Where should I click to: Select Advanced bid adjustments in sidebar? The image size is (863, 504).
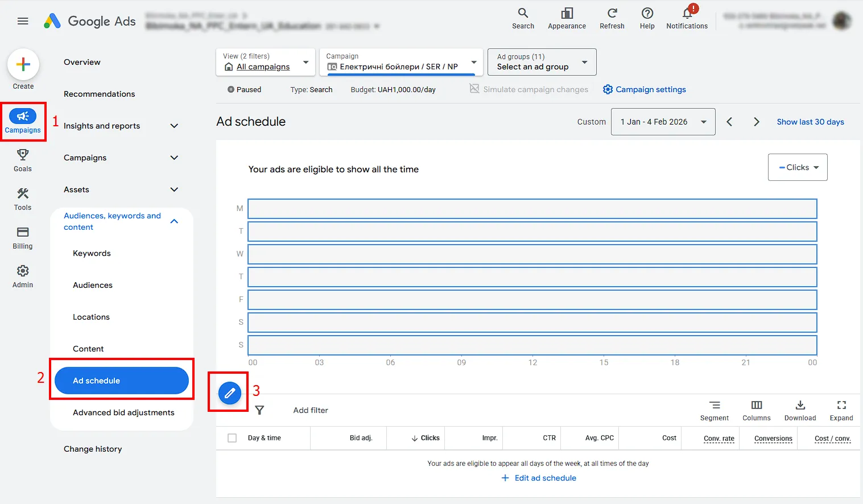pyautogui.click(x=123, y=412)
